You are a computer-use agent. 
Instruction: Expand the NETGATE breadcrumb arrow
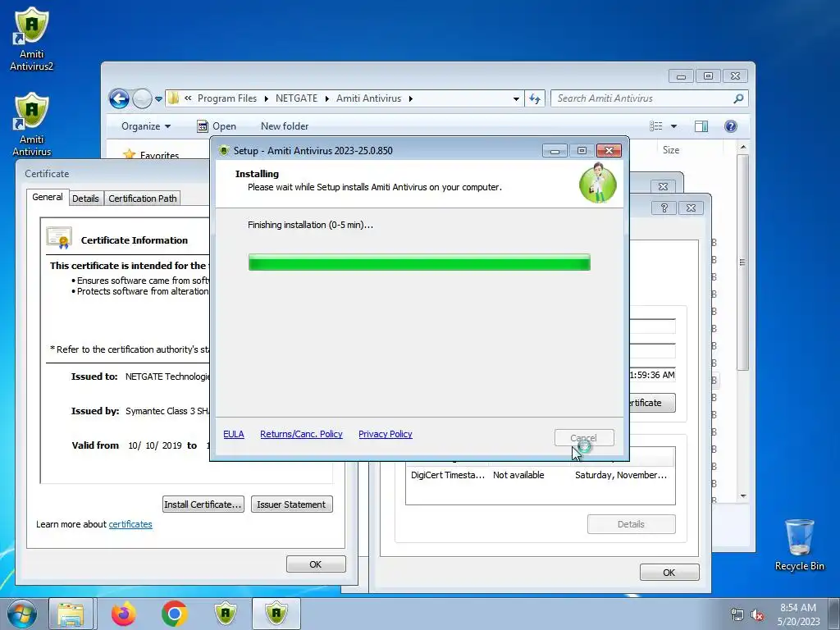coord(326,98)
